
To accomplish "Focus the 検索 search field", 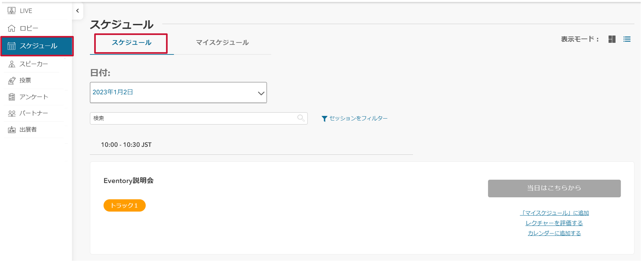I will (x=199, y=118).
